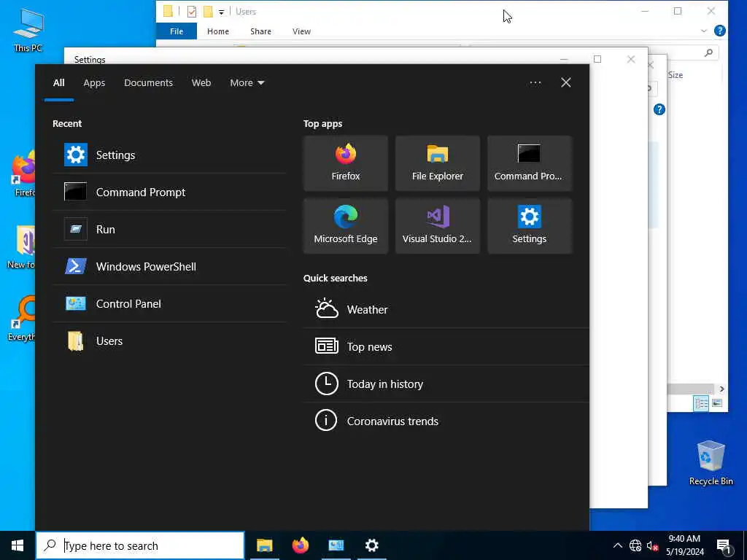Click the blue help icon beside Settings window

click(659, 109)
